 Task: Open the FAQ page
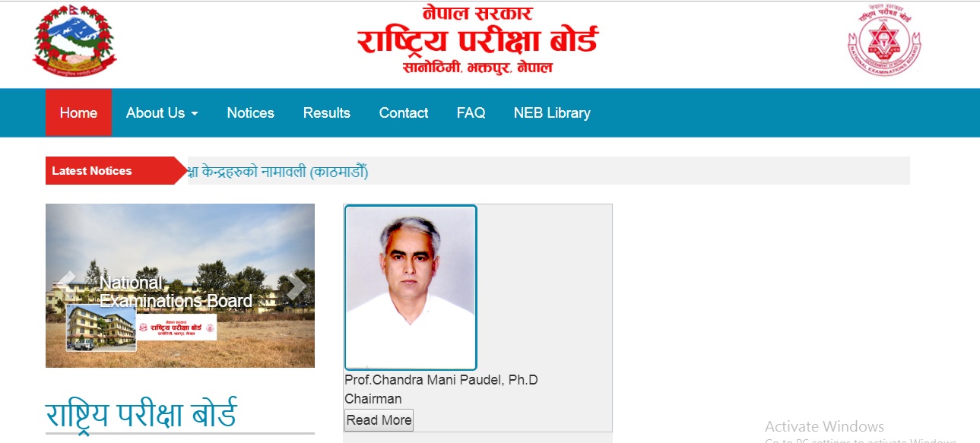[471, 112]
